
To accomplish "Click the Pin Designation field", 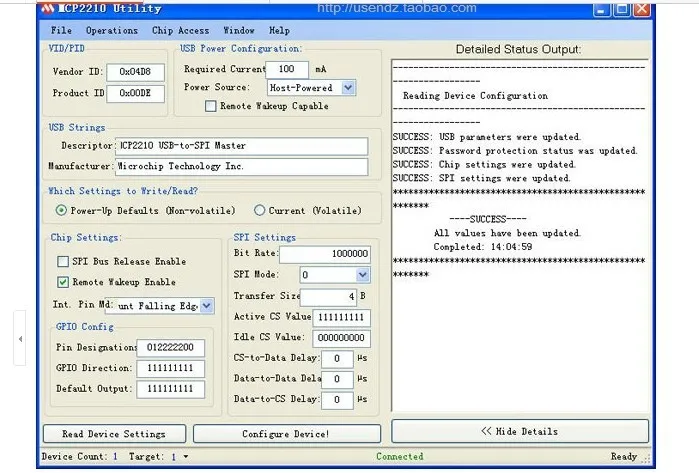I will [171, 348].
